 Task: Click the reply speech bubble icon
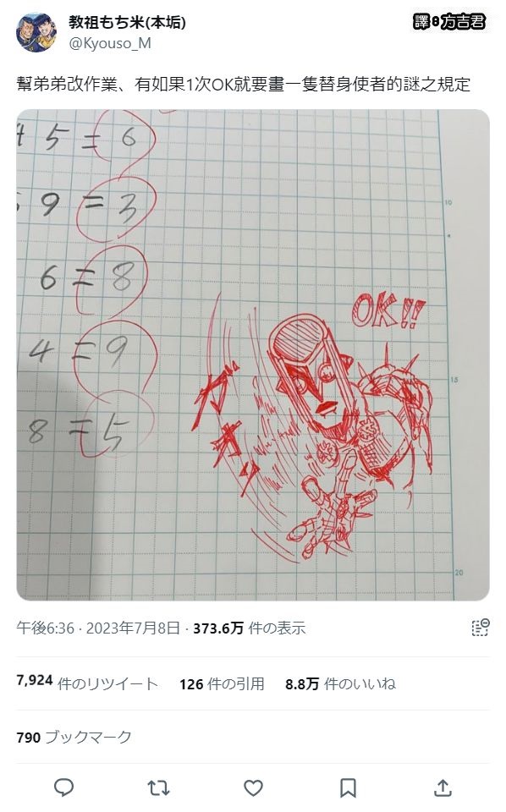point(64,787)
